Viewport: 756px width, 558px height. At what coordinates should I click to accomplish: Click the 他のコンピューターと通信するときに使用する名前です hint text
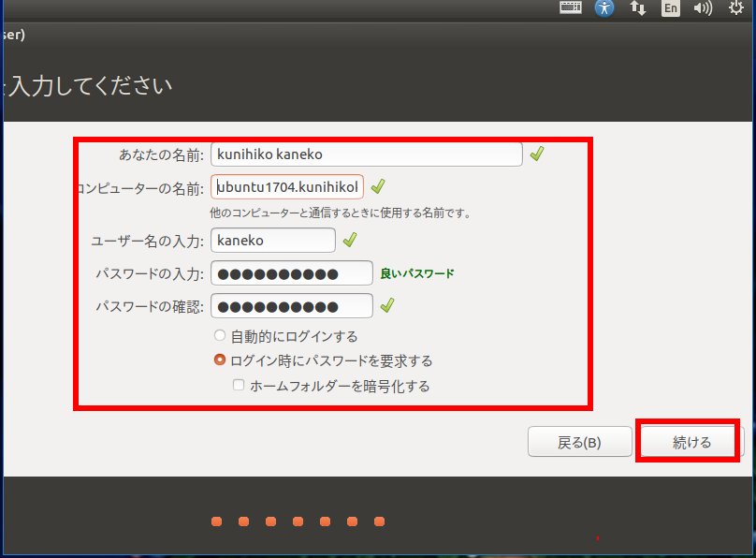[340, 213]
